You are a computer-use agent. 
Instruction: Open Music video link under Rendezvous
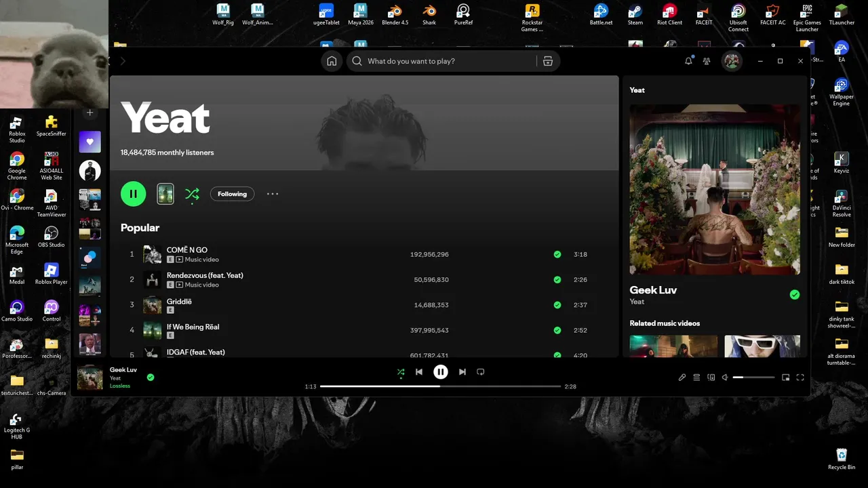pyautogui.click(x=202, y=285)
